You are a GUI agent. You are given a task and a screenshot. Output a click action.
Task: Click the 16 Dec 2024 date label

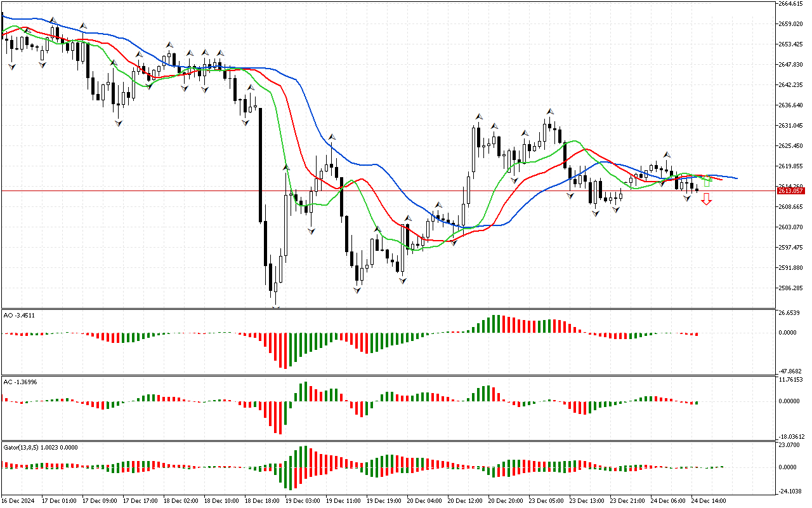[19, 501]
